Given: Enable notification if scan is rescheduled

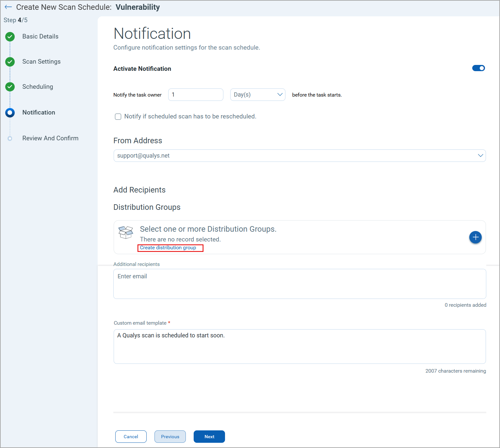Looking at the screenshot, I should [118, 116].
